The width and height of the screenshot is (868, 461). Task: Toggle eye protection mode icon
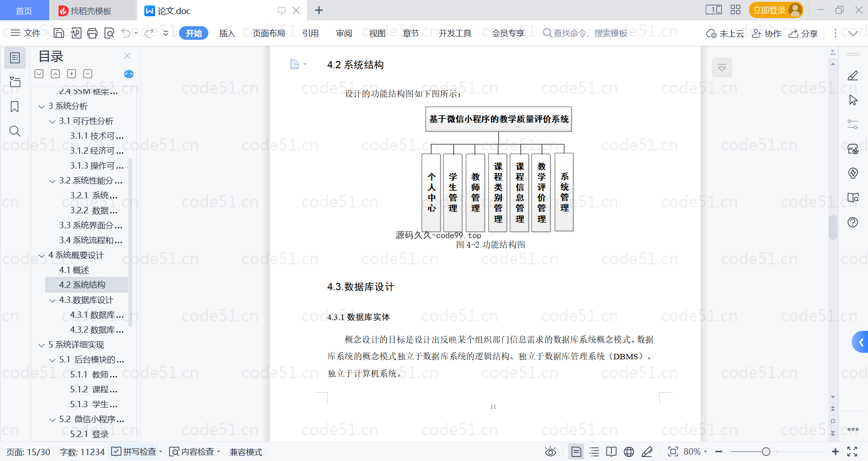coord(550,452)
